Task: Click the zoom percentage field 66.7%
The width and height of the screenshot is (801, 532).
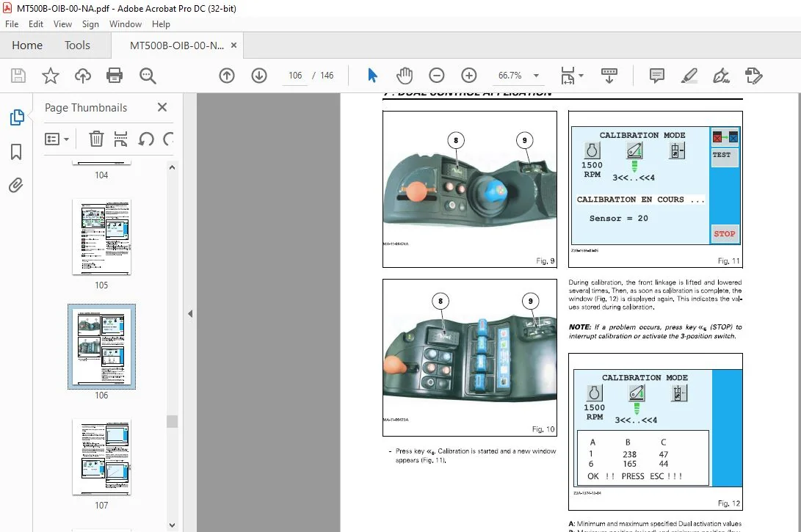Action: click(510, 76)
